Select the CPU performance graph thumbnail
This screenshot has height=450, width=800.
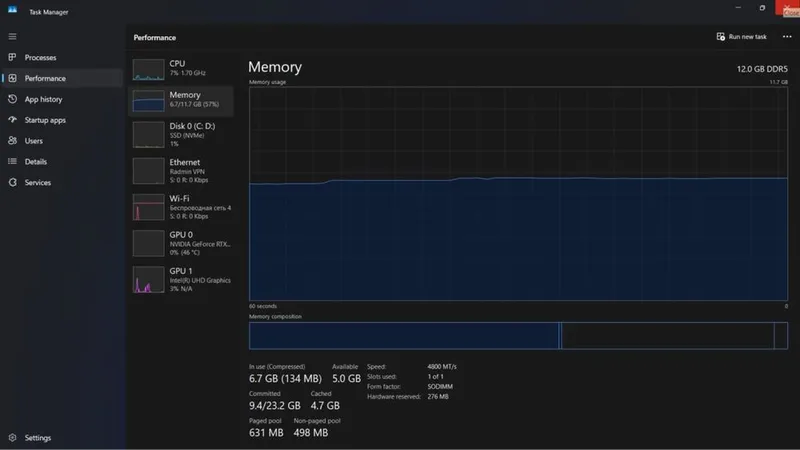[x=148, y=69]
